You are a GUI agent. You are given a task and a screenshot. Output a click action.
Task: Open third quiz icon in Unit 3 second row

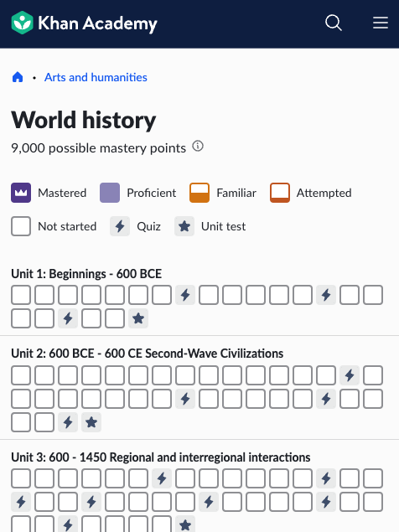[209, 502]
